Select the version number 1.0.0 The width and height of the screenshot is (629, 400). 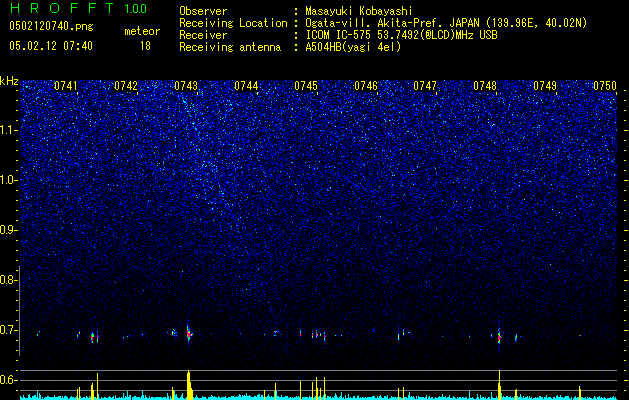136,9
